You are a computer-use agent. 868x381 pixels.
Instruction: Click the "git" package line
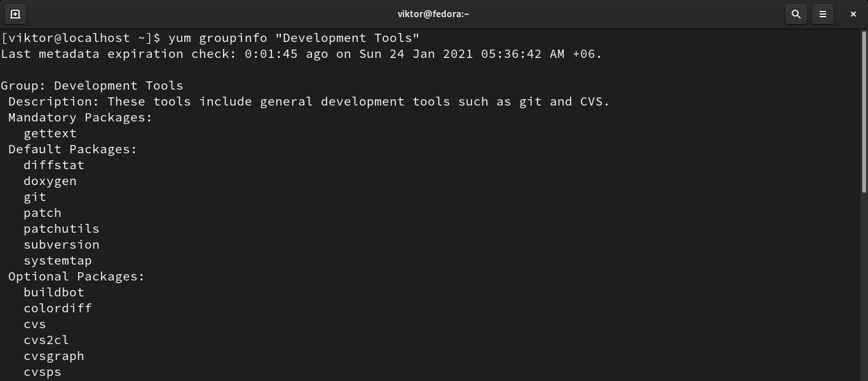point(35,197)
